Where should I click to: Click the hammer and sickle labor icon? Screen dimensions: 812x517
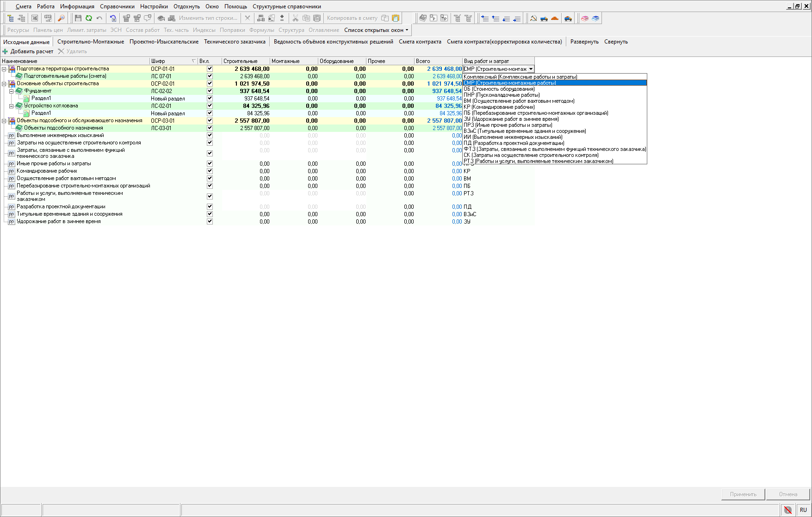click(533, 18)
